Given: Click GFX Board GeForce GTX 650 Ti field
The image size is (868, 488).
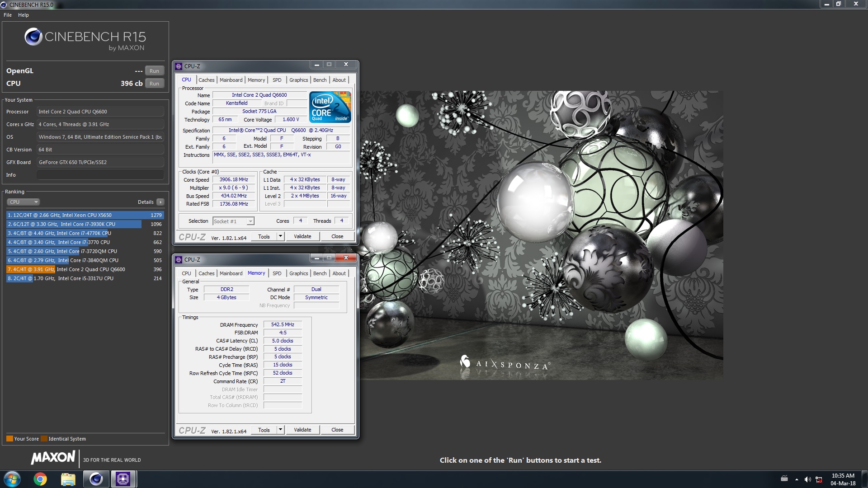Looking at the screenshot, I should [x=100, y=162].
